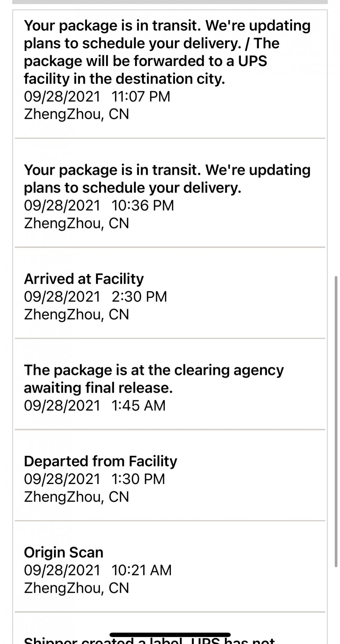Tap ZhengZhou, CN under Arrived at Facility
340x644 pixels.
(x=76, y=314)
